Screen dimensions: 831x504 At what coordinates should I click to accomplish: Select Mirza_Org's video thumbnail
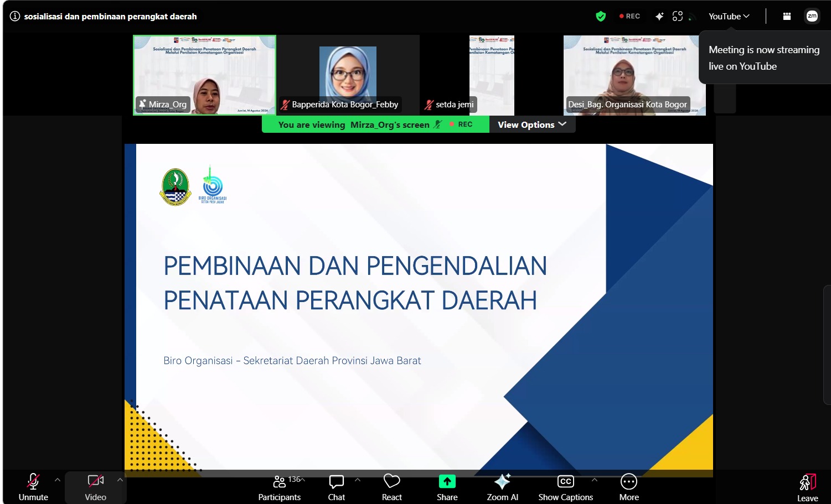(x=204, y=75)
